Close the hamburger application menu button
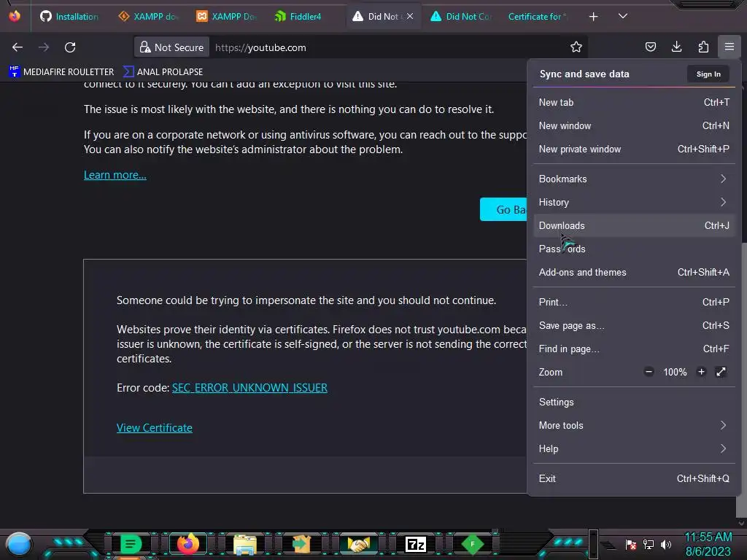This screenshot has height=560, width=747. [729, 47]
